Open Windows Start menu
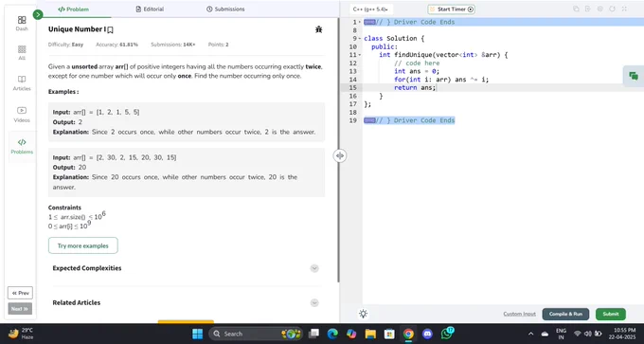 (198, 334)
